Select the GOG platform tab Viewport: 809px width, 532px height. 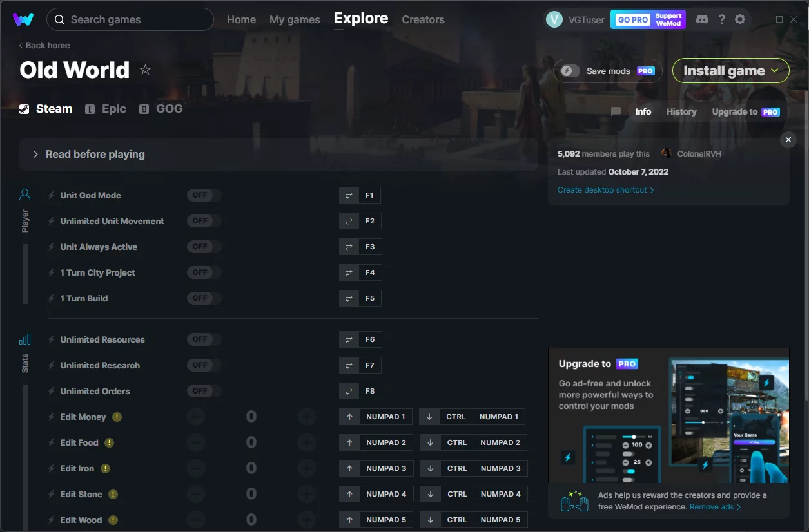(161, 109)
